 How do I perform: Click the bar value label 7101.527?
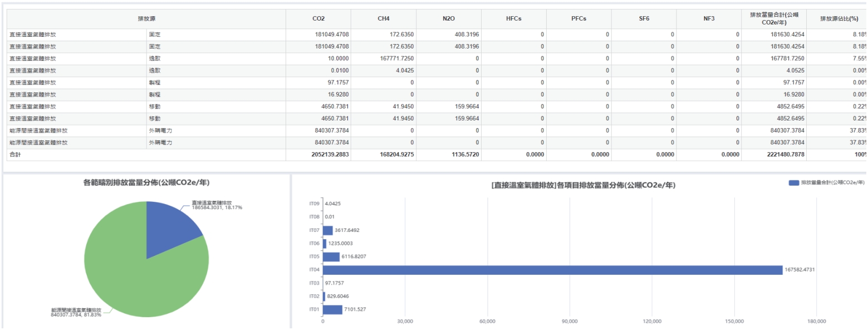356,309
